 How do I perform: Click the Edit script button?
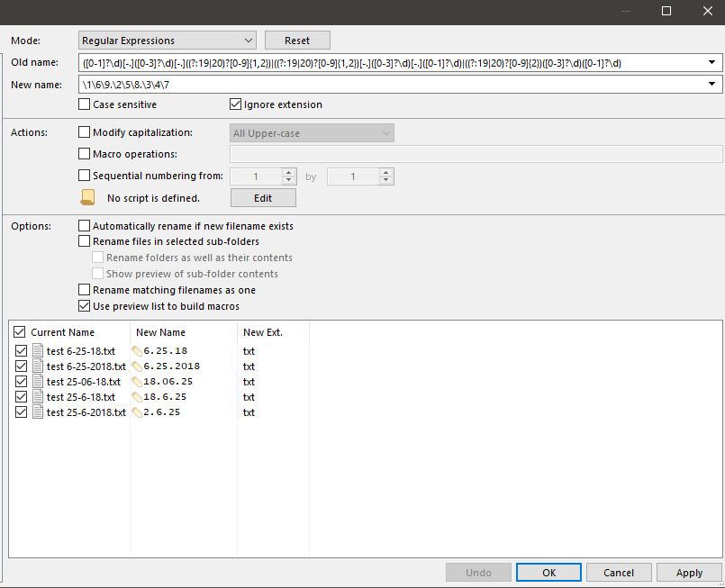point(262,197)
